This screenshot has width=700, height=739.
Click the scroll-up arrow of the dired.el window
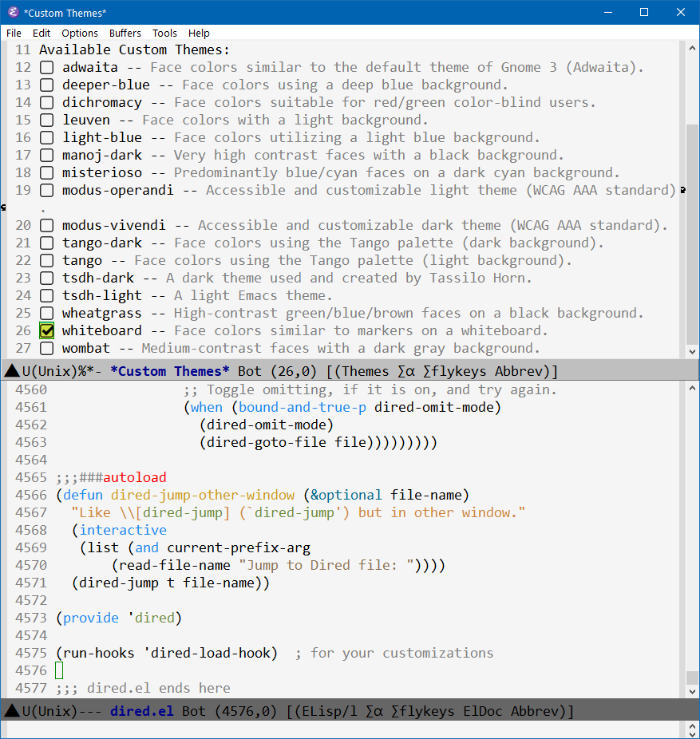click(692, 389)
